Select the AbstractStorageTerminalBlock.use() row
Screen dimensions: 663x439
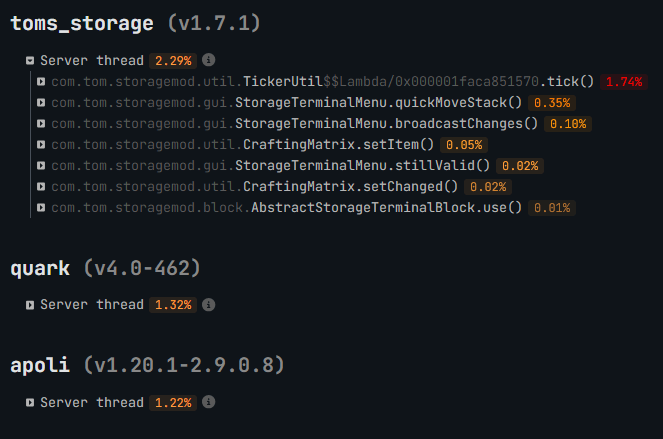coord(286,207)
